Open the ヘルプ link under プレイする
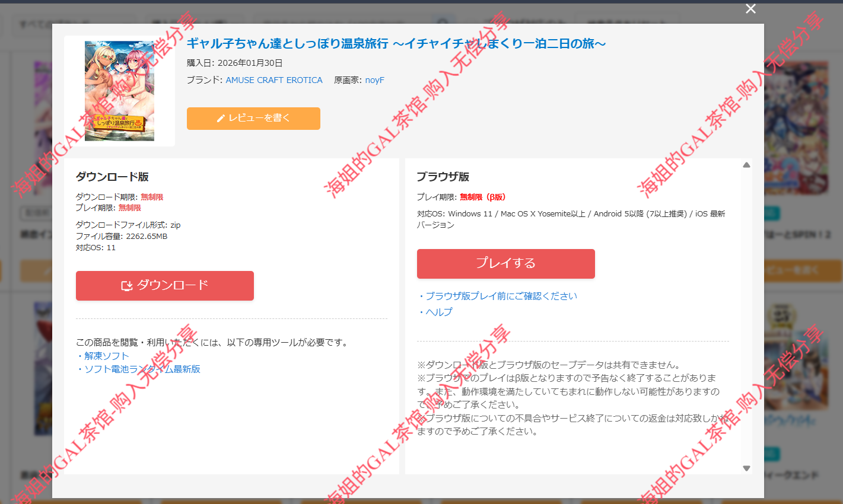This screenshot has height=504, width=843. pyautogui.click(x=438, y=312)
